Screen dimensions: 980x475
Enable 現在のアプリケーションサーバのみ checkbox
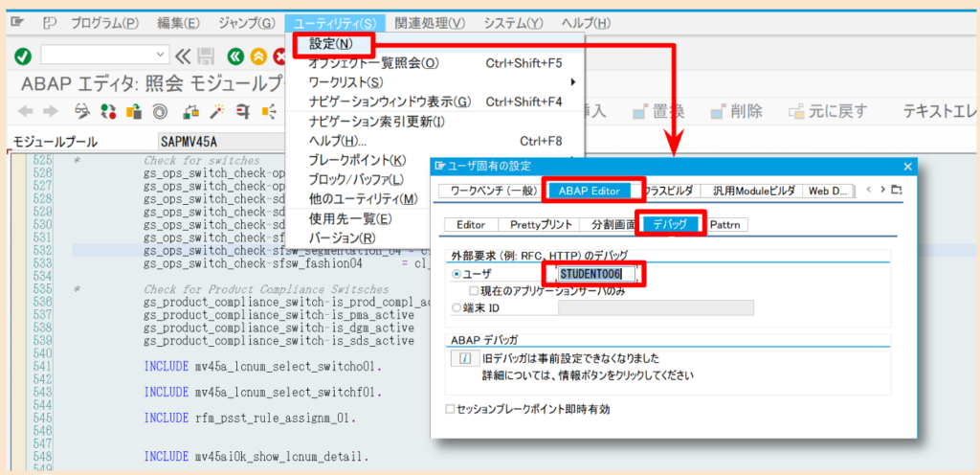pos(474,290)
